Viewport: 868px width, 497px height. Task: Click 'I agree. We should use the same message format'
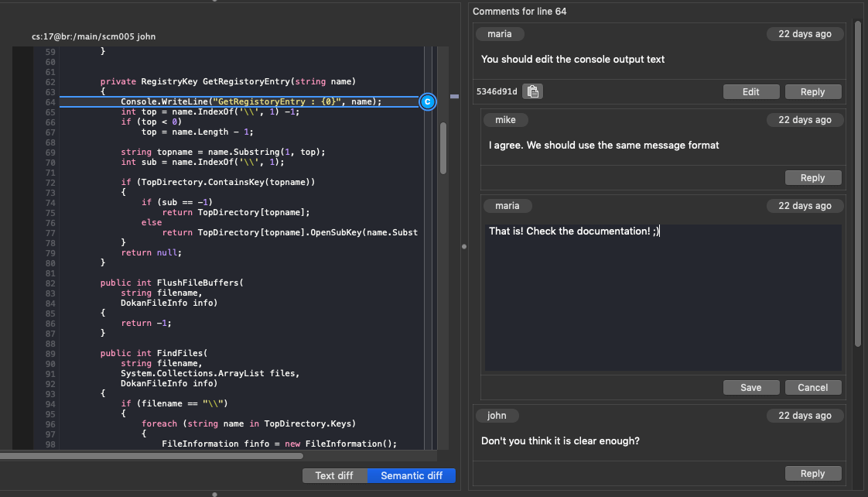[603, 146]
